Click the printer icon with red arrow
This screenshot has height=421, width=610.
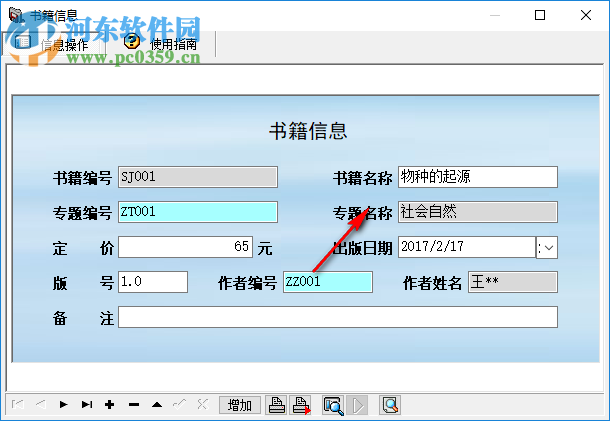(x=301, y=405)
